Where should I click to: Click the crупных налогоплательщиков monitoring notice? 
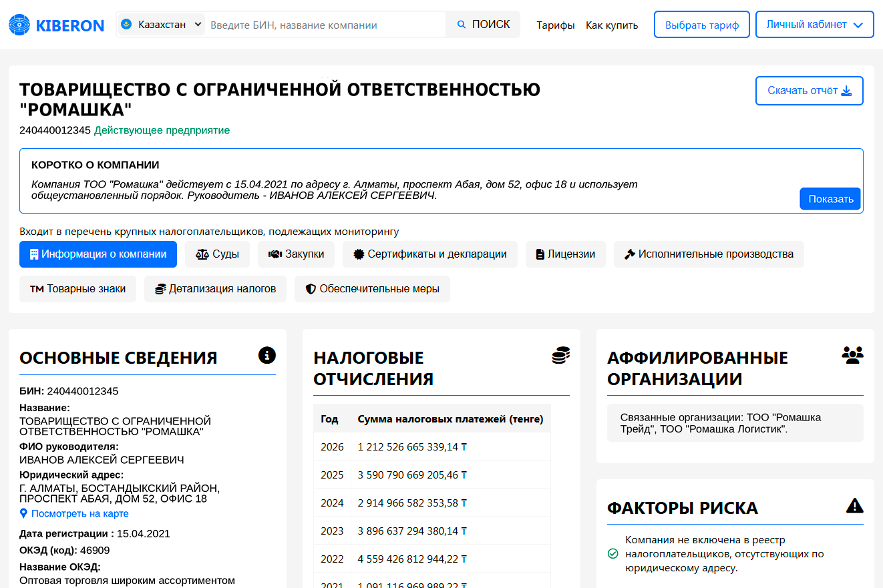point(209,232)
